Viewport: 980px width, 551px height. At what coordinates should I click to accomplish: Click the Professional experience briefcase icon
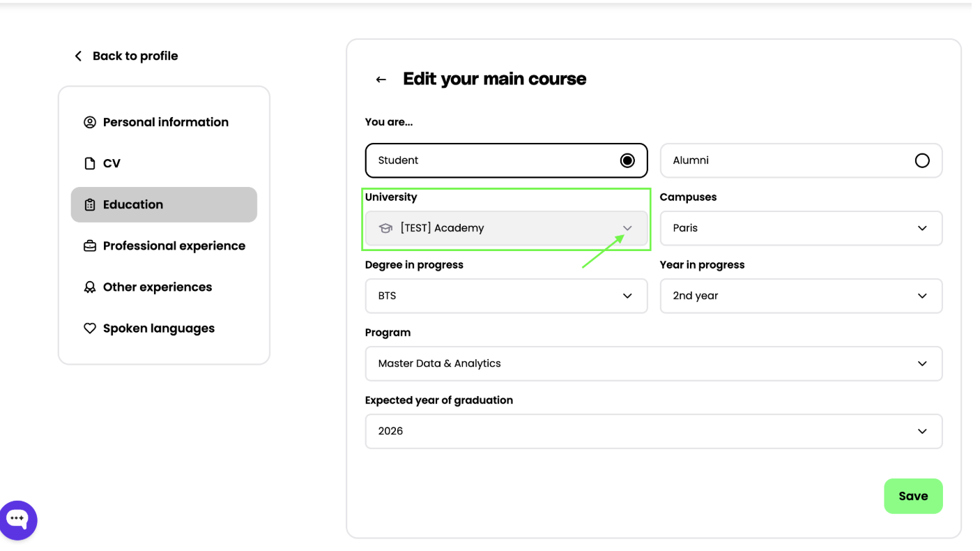90,246
